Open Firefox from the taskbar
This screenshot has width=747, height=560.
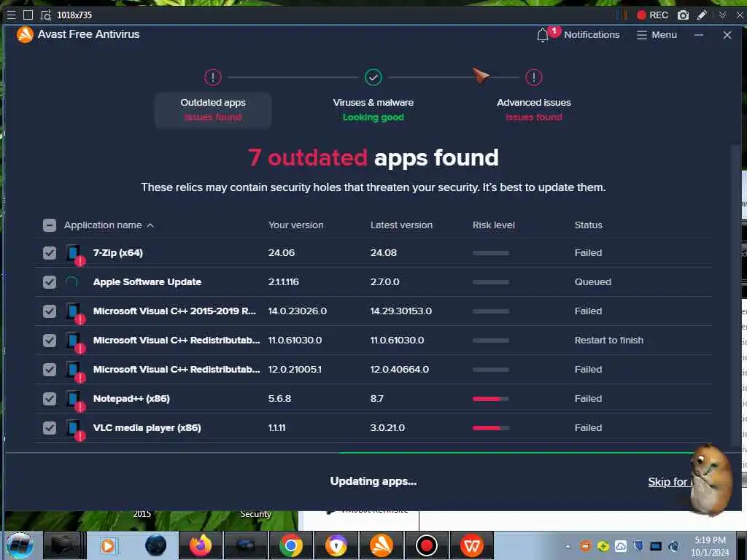(x=201, y=545)
